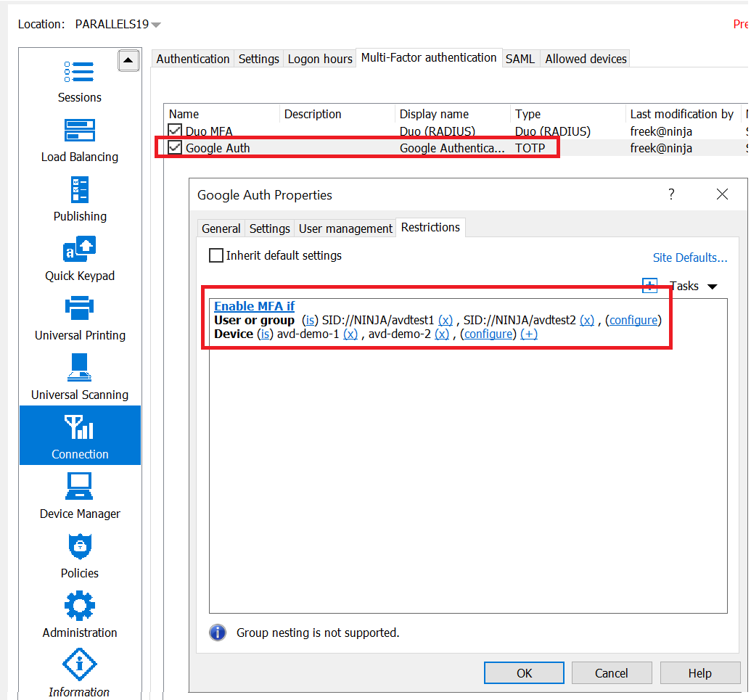Click configure link for Device
751x700 pixels.
pyautogui.click(x=488, y=334)
